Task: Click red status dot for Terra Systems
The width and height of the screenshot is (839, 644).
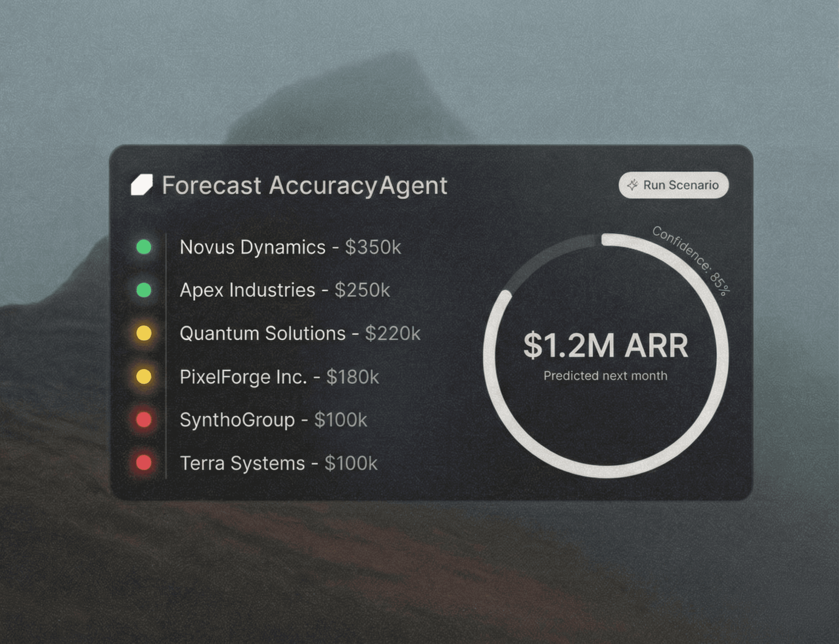Action: pos(144,463)
